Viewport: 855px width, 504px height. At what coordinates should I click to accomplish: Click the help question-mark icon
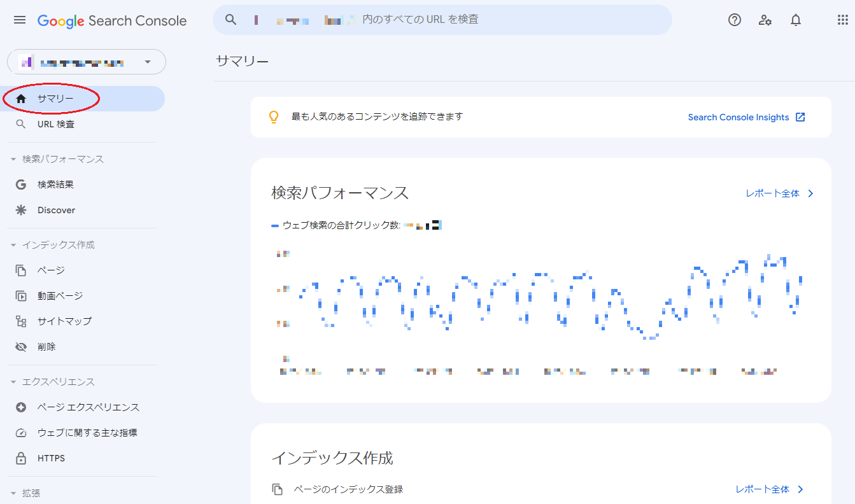[x=734, y=20]
